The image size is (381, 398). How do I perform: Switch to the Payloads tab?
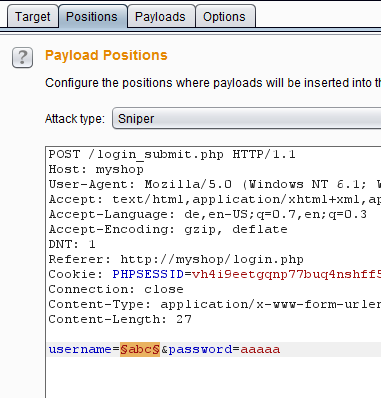coord(160,17)
